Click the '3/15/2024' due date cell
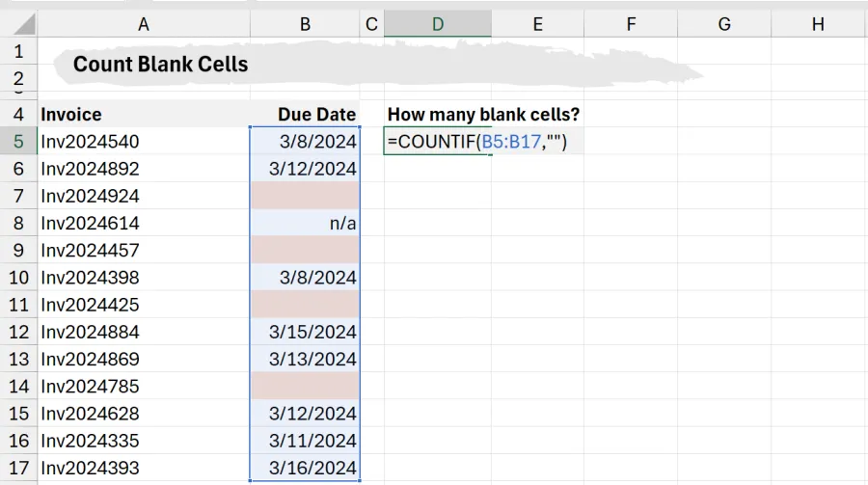This screenshot has height=485, width=868. pos(305,331)
